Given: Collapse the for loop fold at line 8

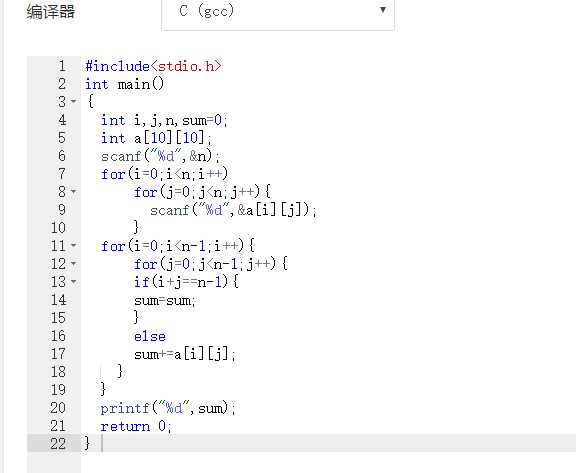Looking at the screenshot, I should (73, 191).
